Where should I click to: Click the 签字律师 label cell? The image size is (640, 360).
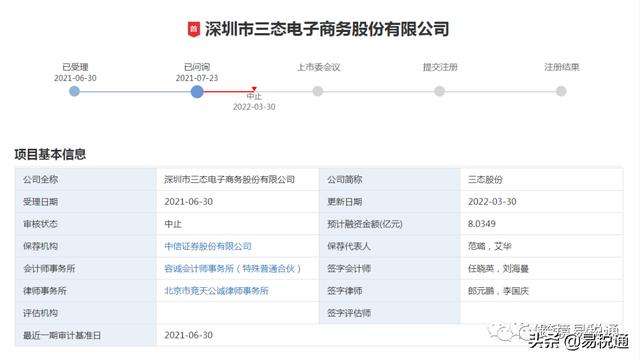pos(390,291)
